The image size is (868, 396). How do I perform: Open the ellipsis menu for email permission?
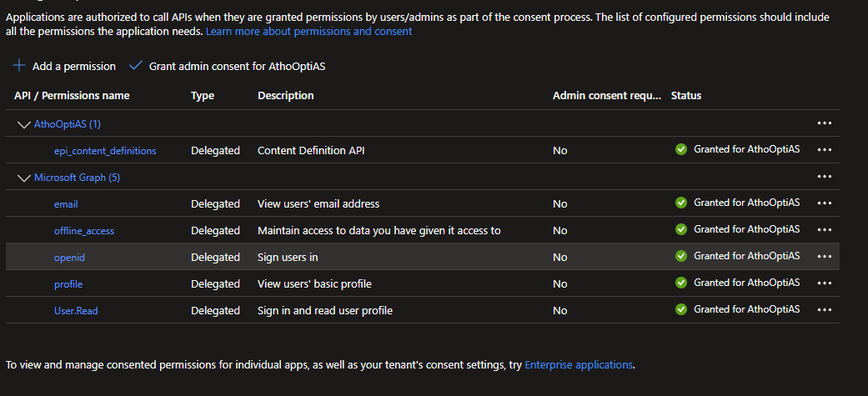point(825,203)
